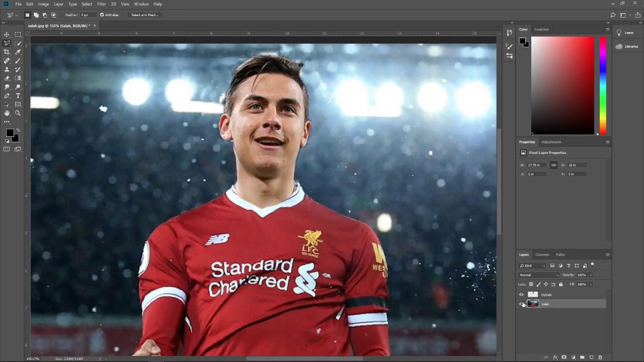The width and height of the screenshot is (644, 362).
Task: Click the delete layer trash icon
Action: tap(600, 357)
